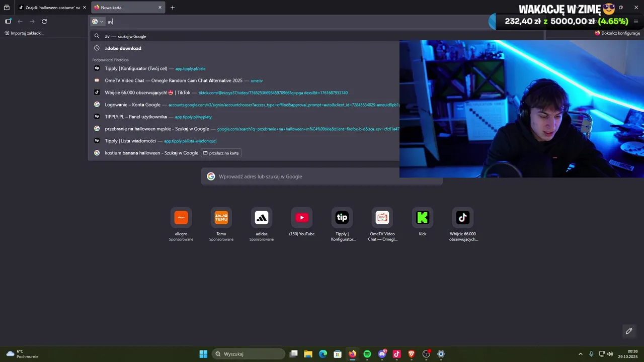644x362 pixels.
Task: Open the Windows Start menu
Action: click(x=203, y=354)
